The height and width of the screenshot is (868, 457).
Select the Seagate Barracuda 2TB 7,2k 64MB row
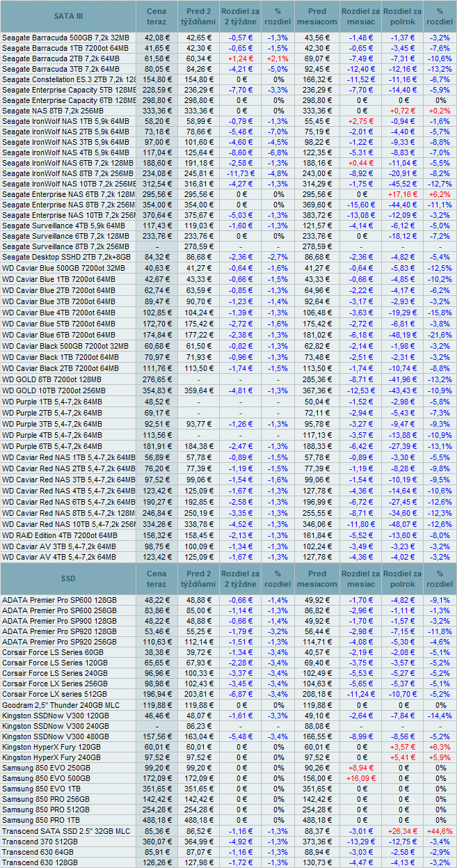228,58
